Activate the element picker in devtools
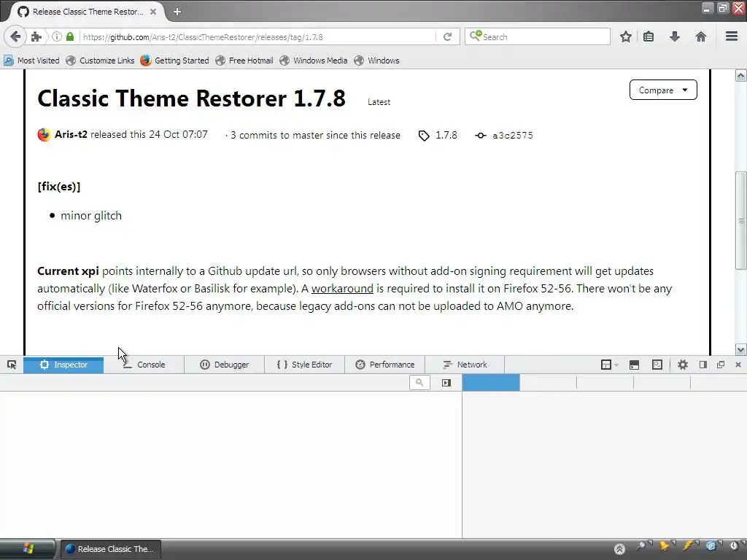This screenshot has width=747, height=560. [12, 365]
